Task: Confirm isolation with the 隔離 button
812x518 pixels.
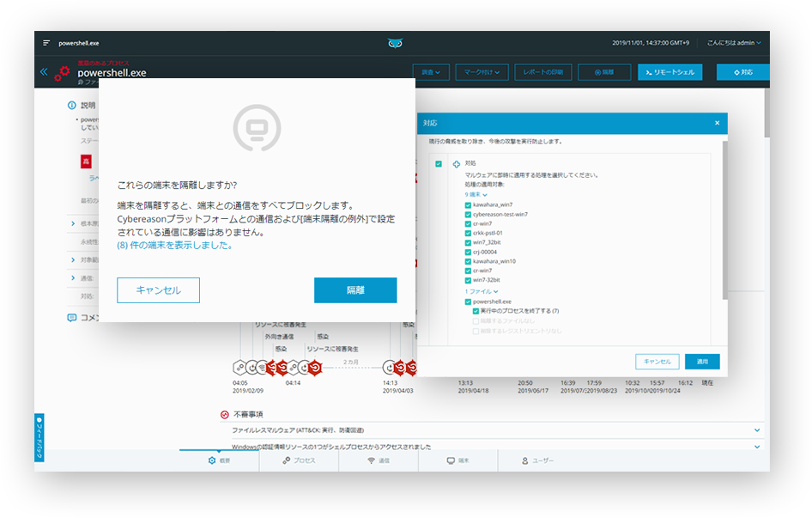Action: pyautogui.click(x=355, y=289)
